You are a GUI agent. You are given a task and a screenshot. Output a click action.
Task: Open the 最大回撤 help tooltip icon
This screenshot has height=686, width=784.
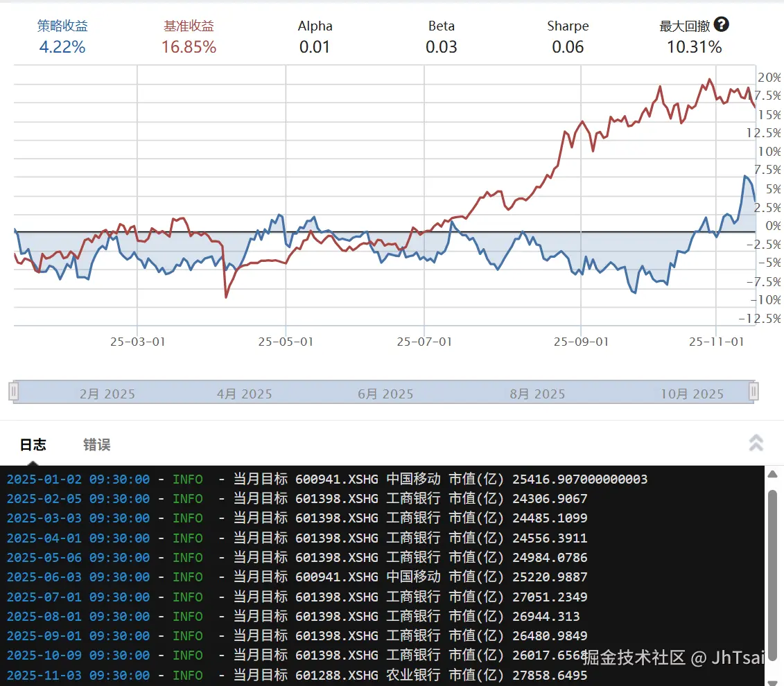click(x=722, y=25)
